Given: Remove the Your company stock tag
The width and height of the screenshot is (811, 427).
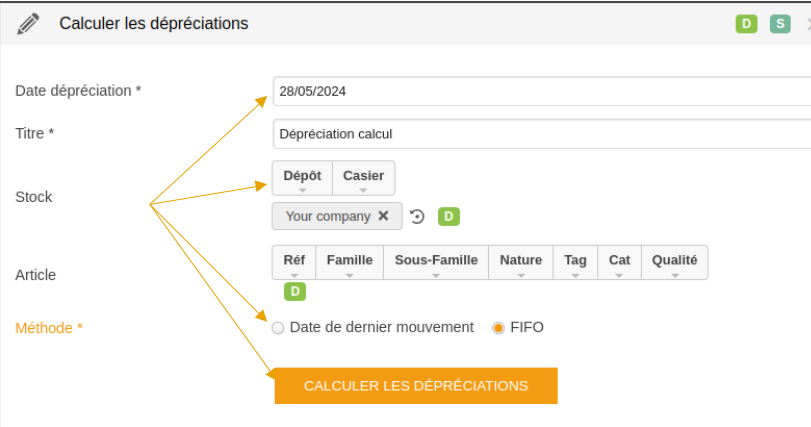Looking at the screenshot, I should pyautogui.click(x=383, y=216).
